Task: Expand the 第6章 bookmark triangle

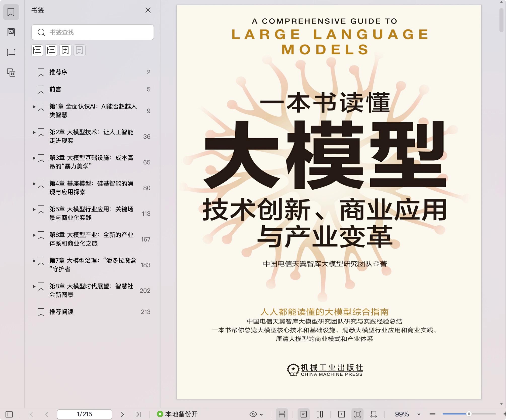Action: pyautogui.click(x=34, y=235)
